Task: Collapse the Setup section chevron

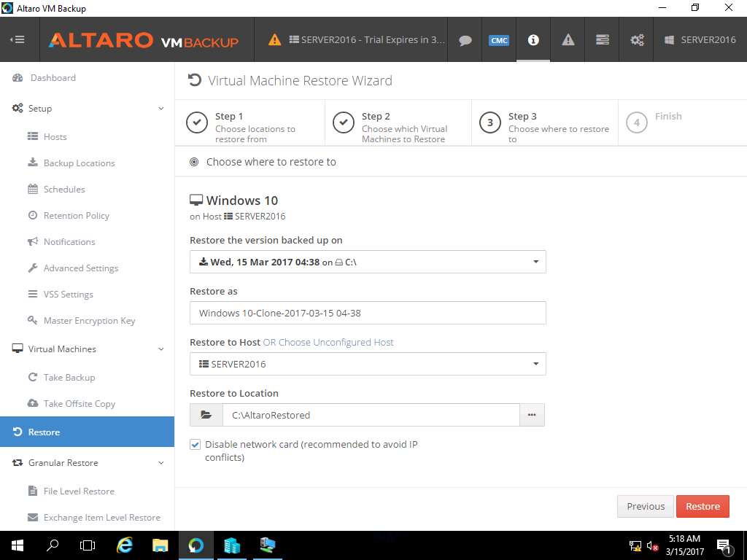Action: point(161,109)
